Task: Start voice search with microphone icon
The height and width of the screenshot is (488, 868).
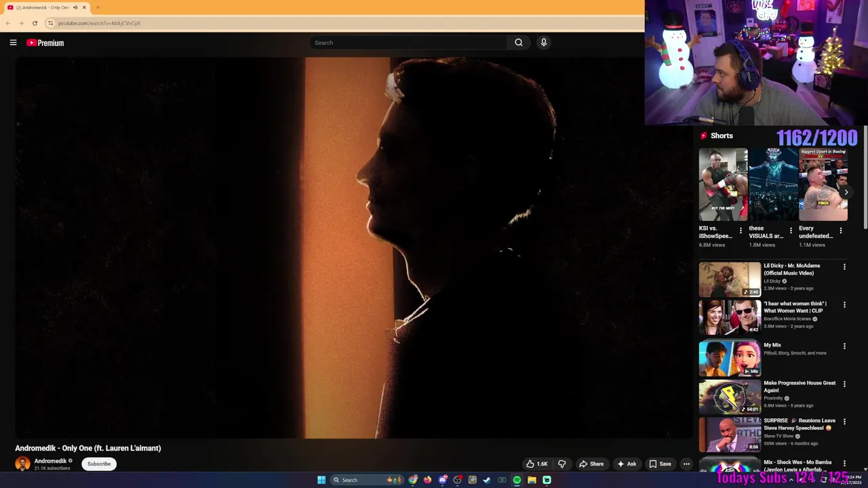Action: click(543, 43)
